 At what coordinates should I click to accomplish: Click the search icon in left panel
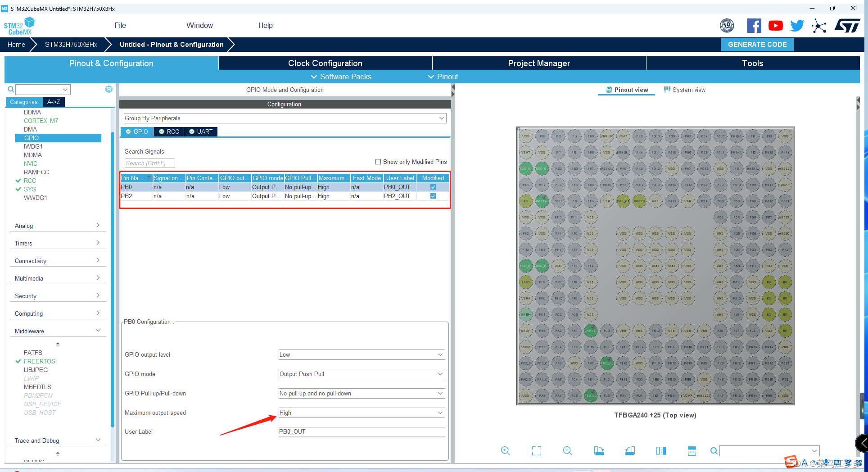pyautogui.click(x=10, y=89)
